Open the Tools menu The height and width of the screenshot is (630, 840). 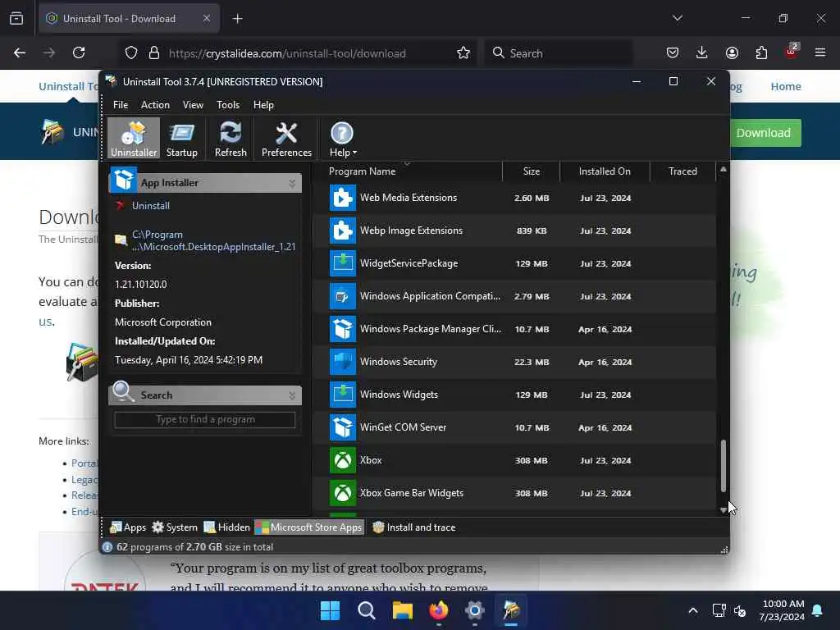[228, 105]
